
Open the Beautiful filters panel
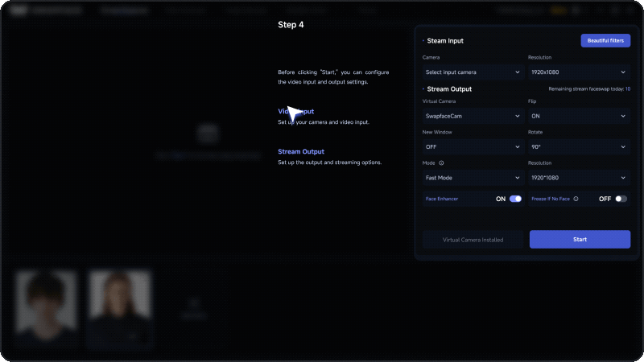(x=605, y=41)
